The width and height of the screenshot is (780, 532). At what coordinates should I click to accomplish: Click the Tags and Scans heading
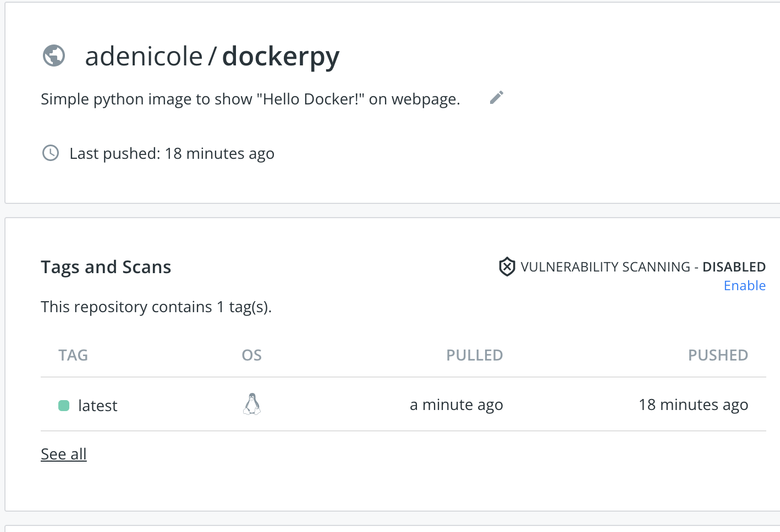pos(106,267)
